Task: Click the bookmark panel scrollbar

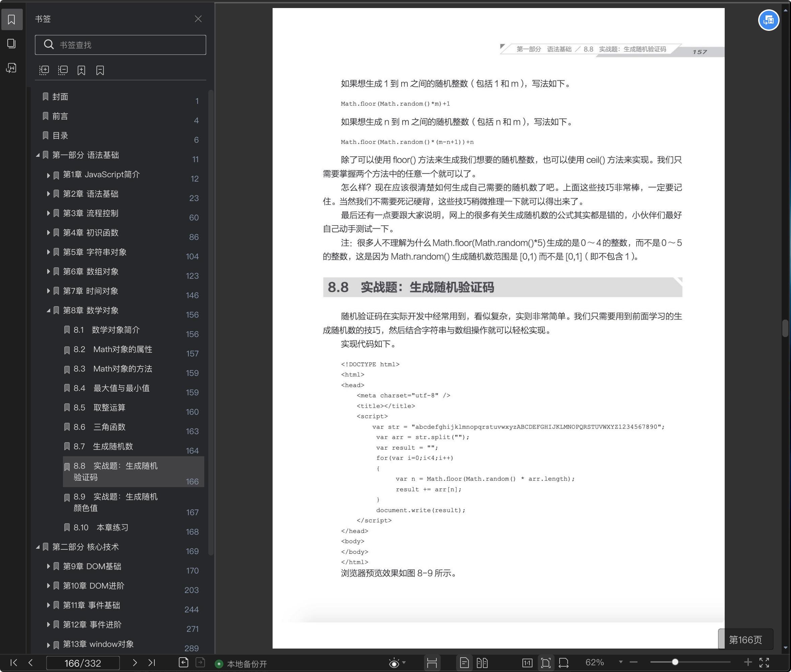Action: (211, 322)
